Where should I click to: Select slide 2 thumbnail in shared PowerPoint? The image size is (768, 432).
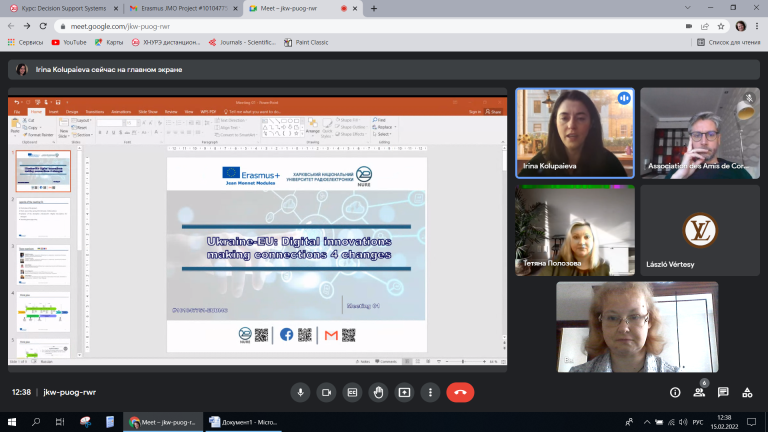click(x=43, y=218)
